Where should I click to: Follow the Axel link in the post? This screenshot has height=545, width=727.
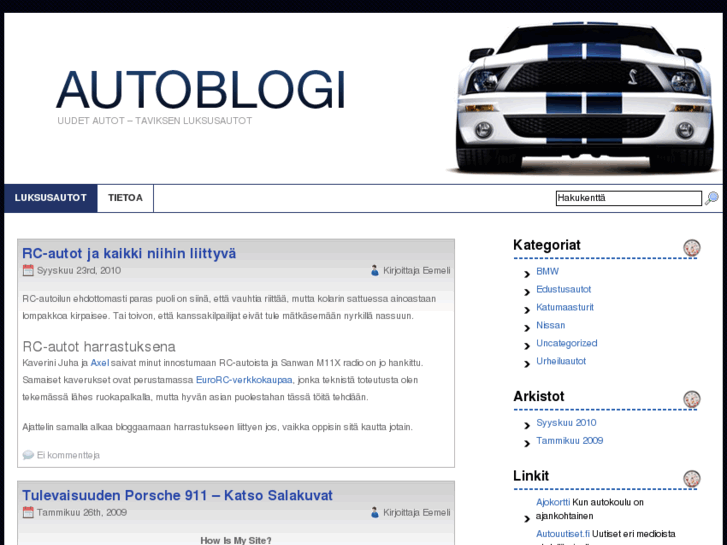point(100,363)
